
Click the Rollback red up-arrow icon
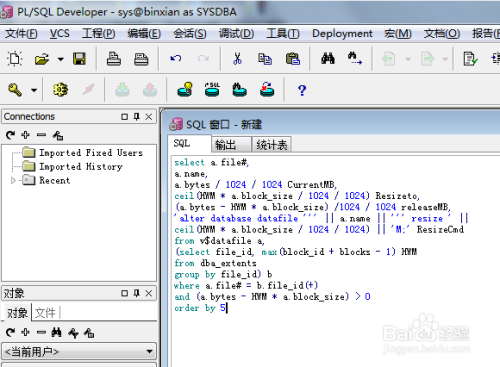150,90
